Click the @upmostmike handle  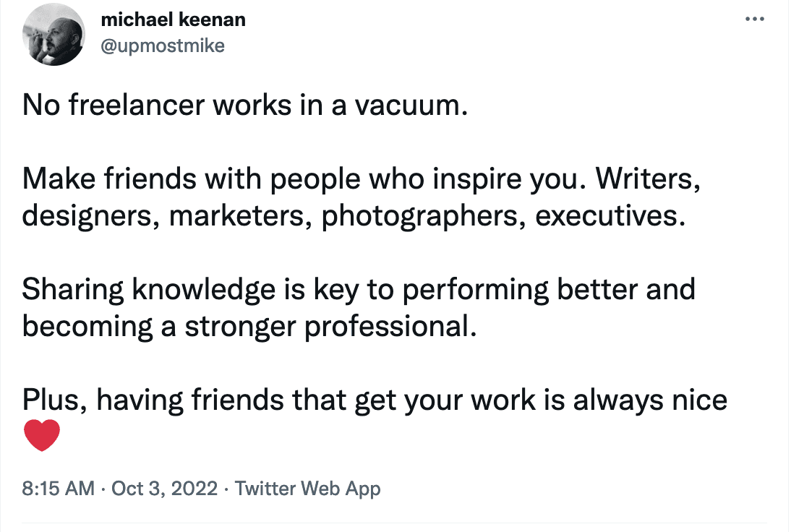[x=163, y=46]
